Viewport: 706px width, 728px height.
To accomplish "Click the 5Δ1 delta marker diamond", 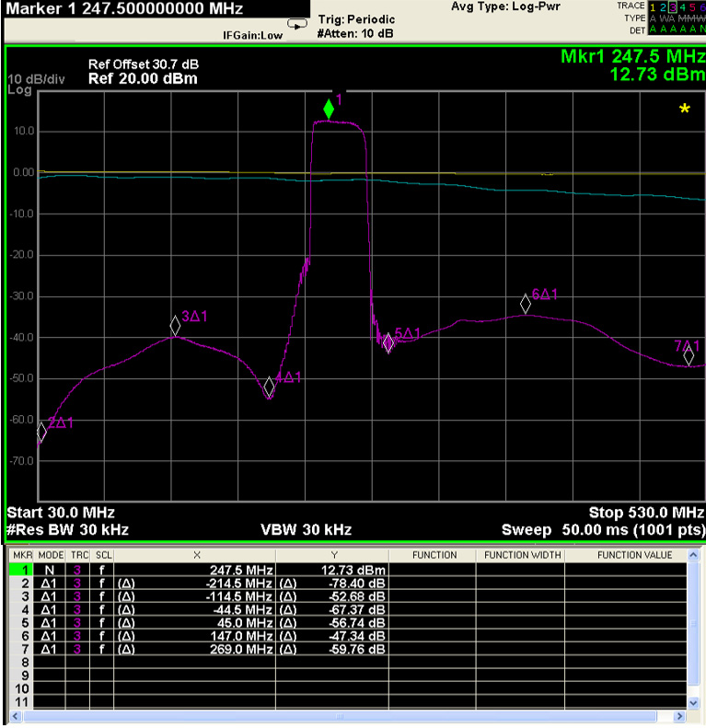I will pyautogui.click(x=388, y=343).
